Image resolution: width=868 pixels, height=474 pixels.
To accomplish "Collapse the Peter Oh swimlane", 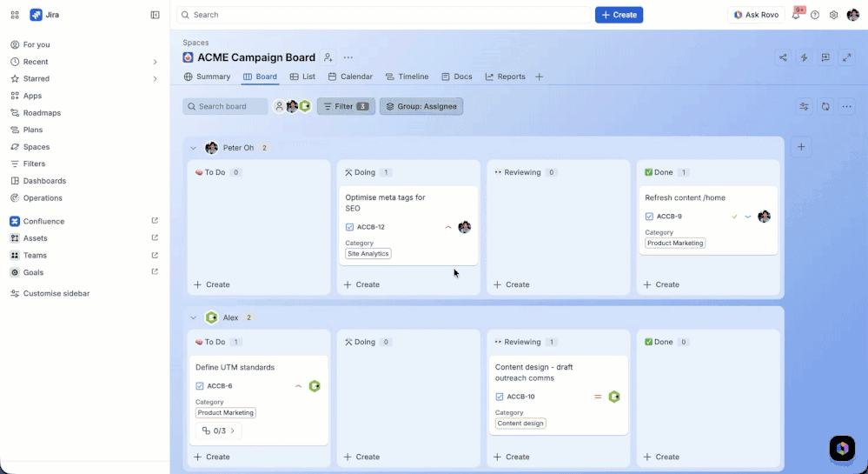I will click(193, 148).
